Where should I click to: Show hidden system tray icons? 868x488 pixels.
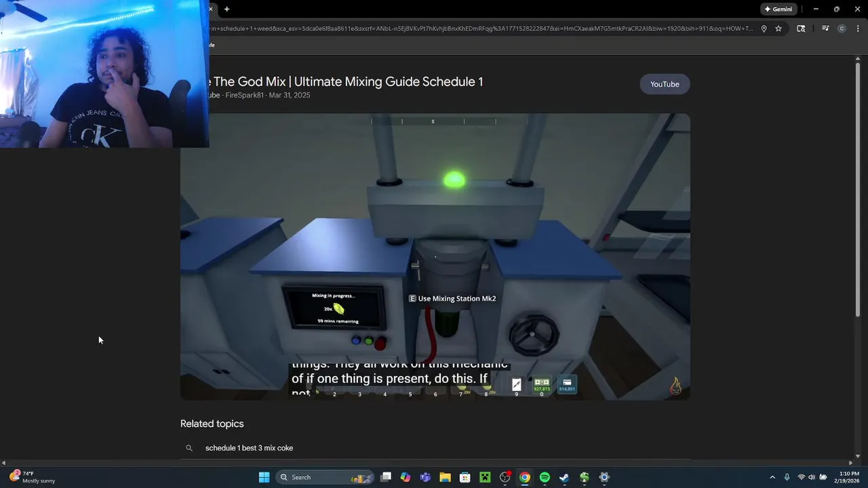point(772,477)
